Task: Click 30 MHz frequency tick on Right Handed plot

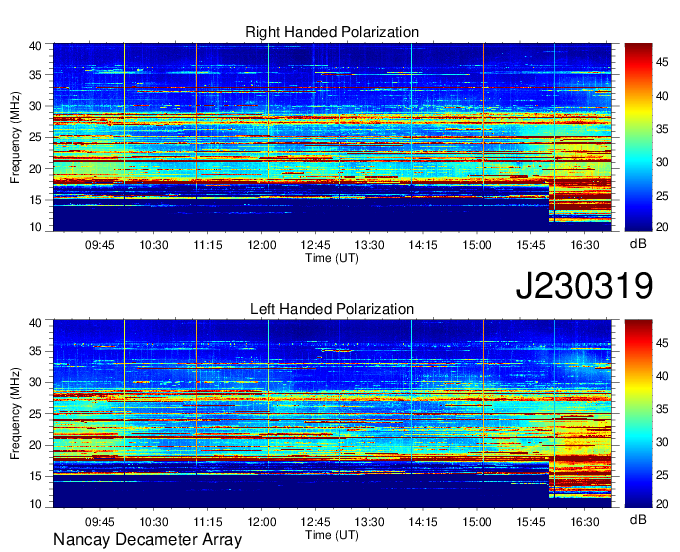Action: 35,106
